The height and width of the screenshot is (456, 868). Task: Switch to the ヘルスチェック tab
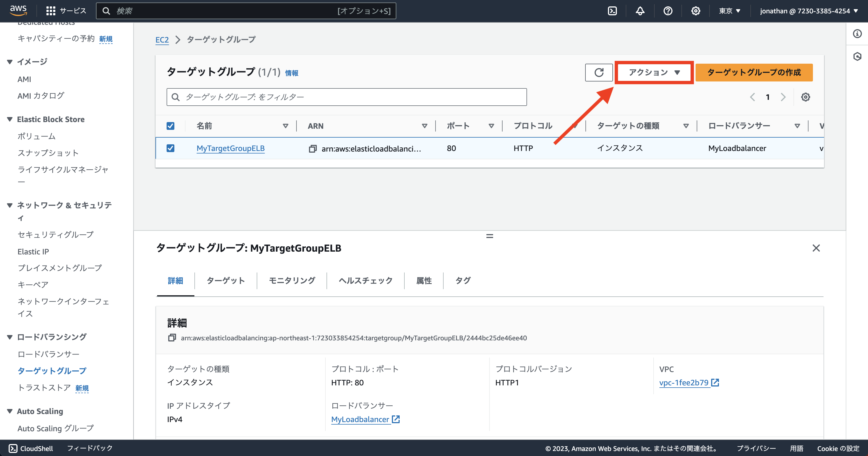[x=365, y=281]
